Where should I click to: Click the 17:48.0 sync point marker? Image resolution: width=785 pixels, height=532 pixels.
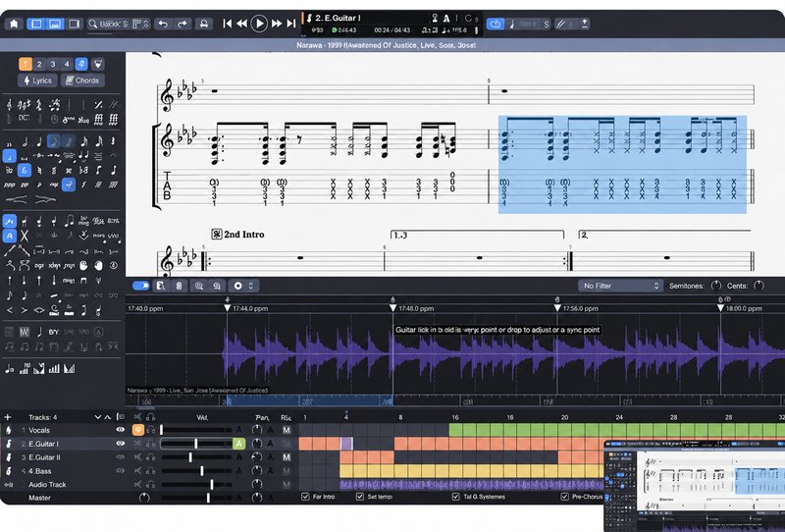tap(393, 308)
